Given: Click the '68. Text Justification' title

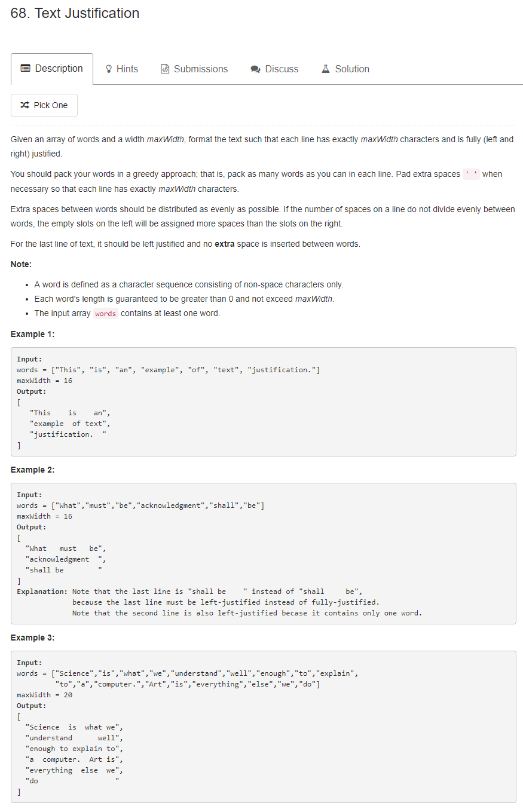Looking at the screenshot, I should (75, 13).
